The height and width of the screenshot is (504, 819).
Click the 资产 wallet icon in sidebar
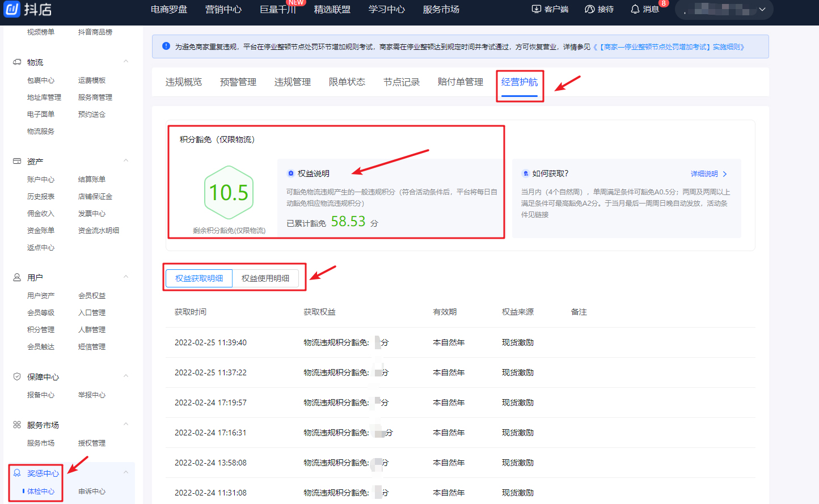click(x=17, y=161)
